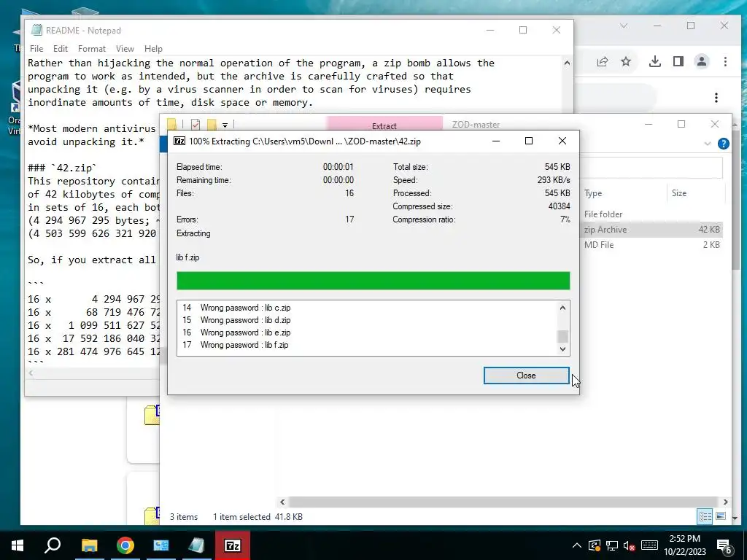Click the Windows Start button

pos(18,545)
